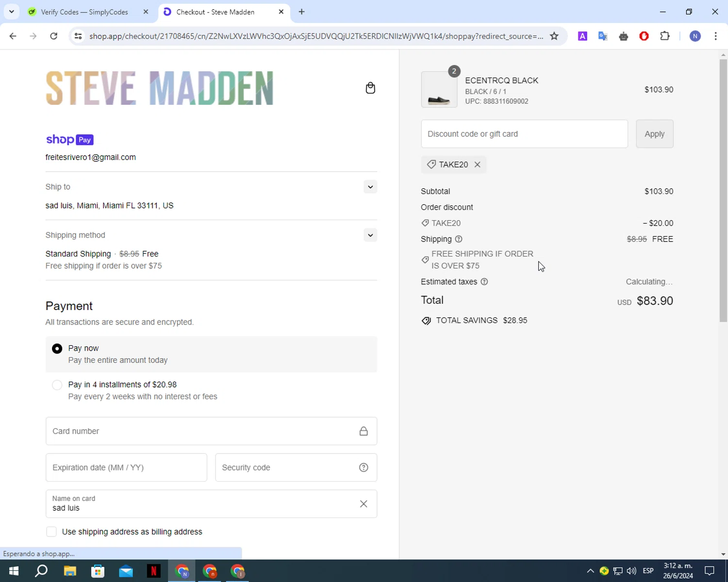Viewport: 728px width, 582px height.
Task: Open File Explorer from taskbar
Action: coord(70,571)
